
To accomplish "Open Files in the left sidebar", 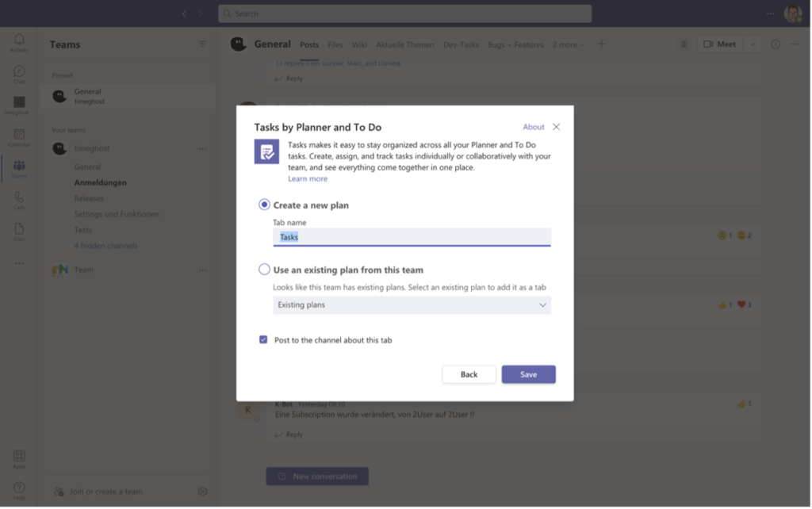I will click(x=19, y=232).
